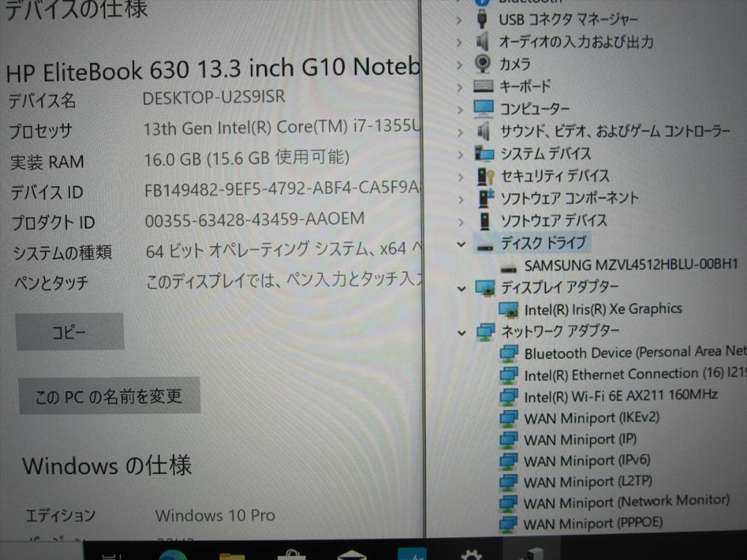
Task: Click the WAN Miniport (IKEv2) icon
Action: 508,418
